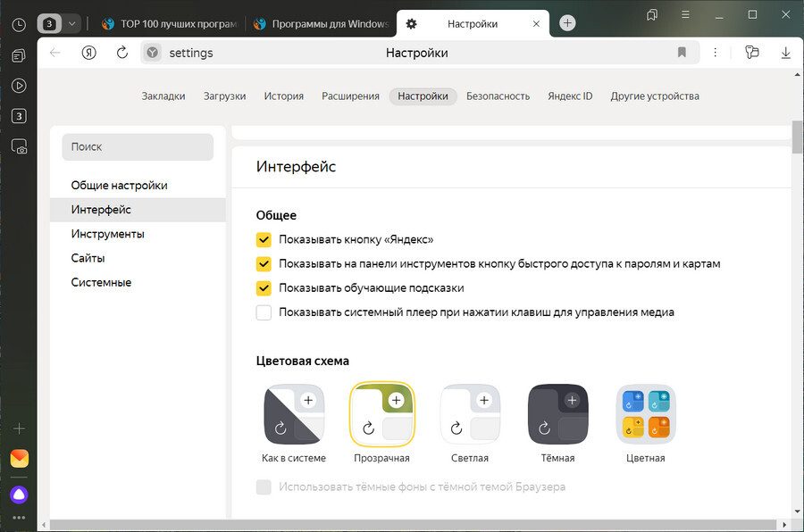Open the Расширения section
The image size is (804, 532).
tap(351, 96)
